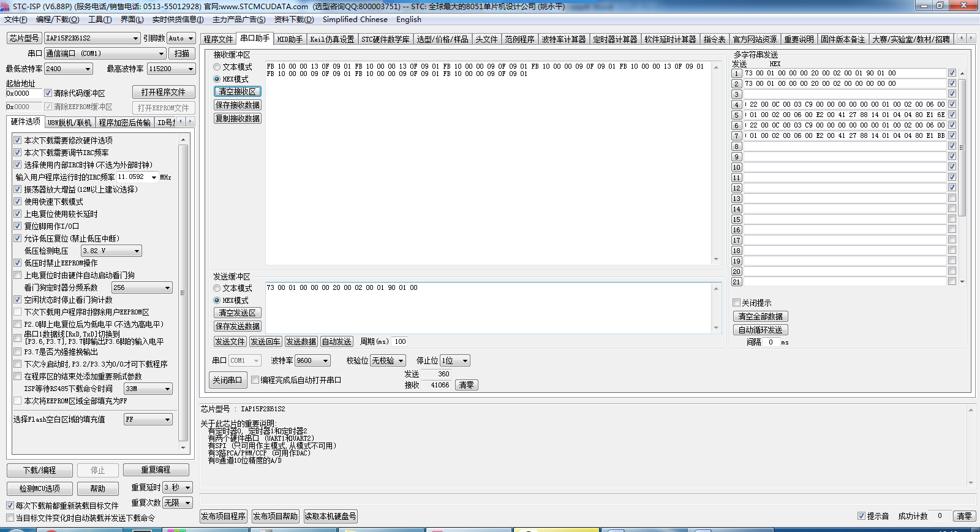Screen dimensions: 980x532
Task: Switch to 波特率计算器 tab
Action: point(563,39)
